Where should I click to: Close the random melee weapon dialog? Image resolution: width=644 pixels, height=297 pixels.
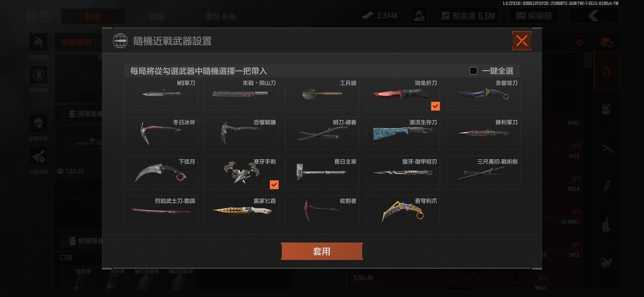pyautogui.click(x=521, y=41)
